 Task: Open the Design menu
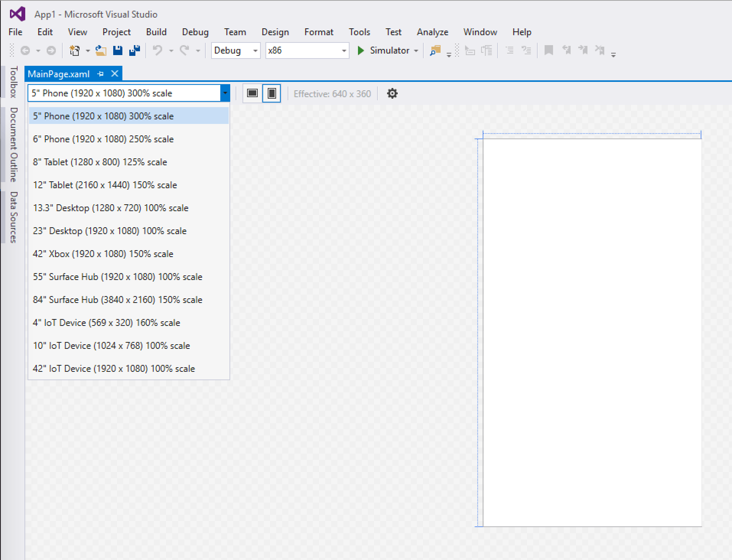click(275, 32)
